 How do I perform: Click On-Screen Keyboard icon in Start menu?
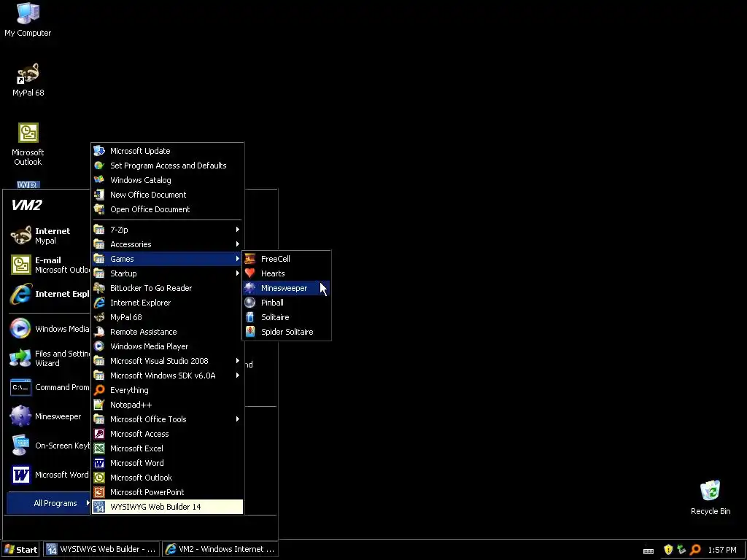(20, 446)
